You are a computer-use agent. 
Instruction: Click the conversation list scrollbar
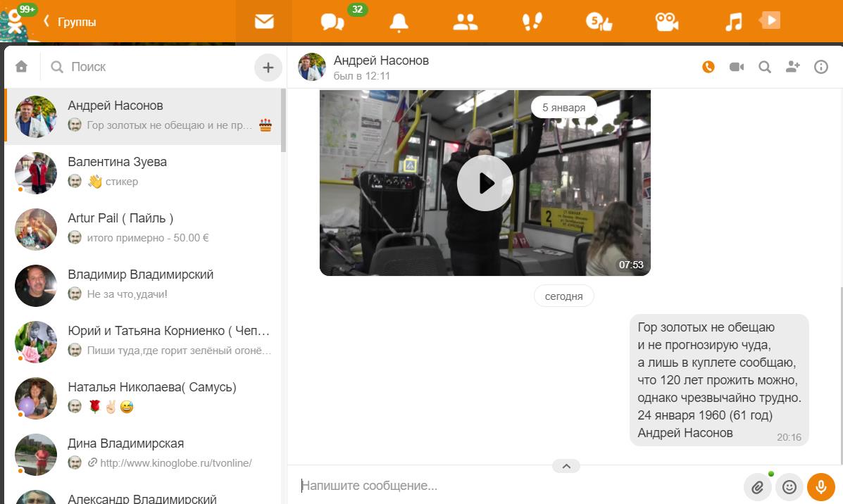click(x=283, y=121)
